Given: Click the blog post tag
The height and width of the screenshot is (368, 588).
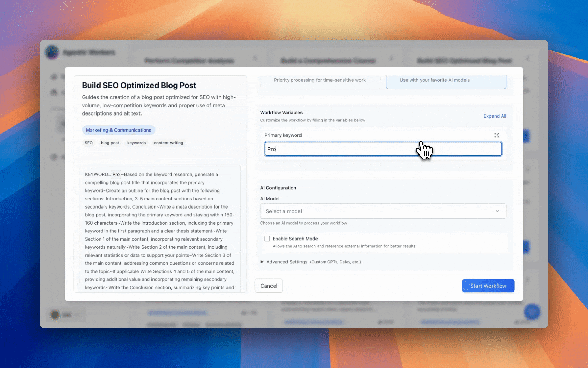Looking at the screenshot, I should (110, 143).
